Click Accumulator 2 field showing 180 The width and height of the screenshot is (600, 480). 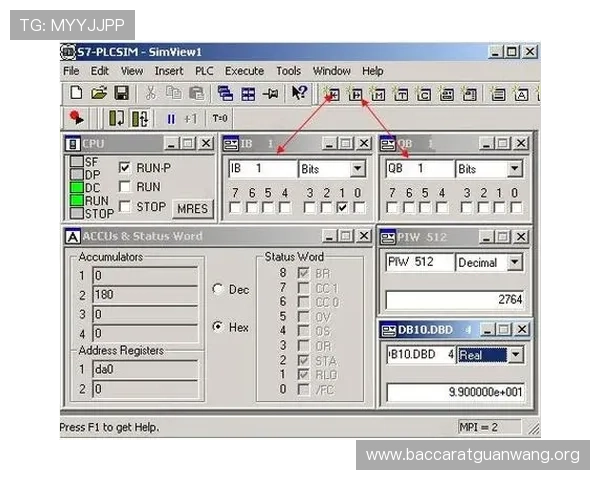click(145, 295)
